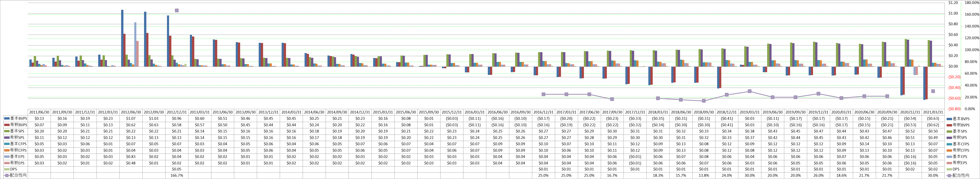Viewport: 980px width, 179px height.
Task: Click the 166.7% payout ratio cell
Action: coord(177,176)
